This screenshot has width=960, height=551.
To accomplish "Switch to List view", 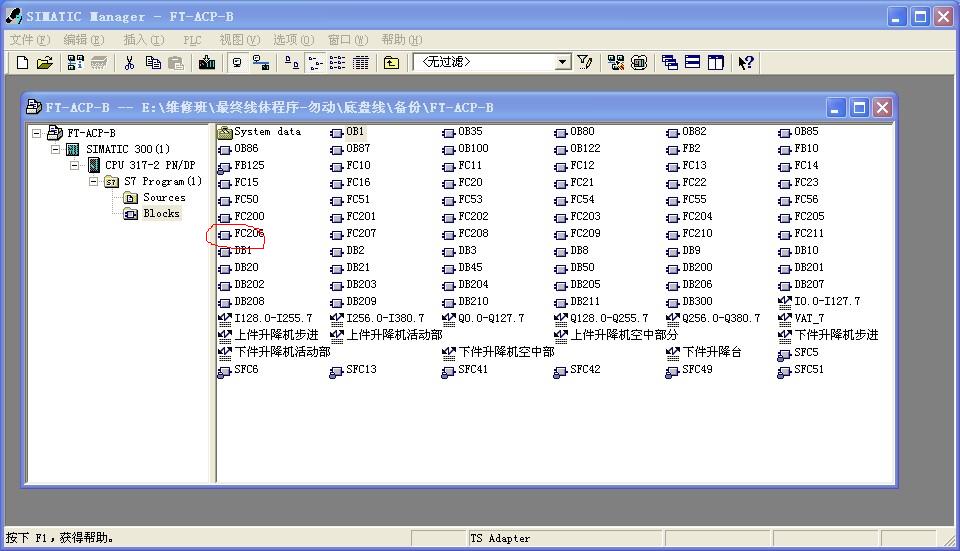I will point(337,62).
